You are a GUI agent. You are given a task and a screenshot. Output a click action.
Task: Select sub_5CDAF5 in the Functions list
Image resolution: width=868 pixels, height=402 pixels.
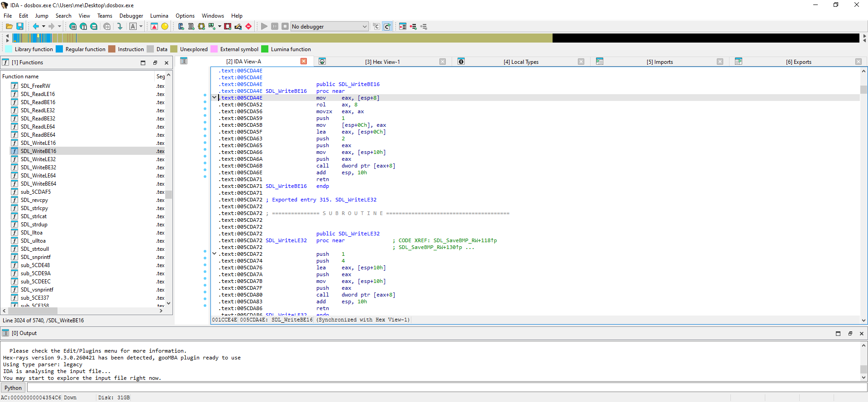point(36,191)
